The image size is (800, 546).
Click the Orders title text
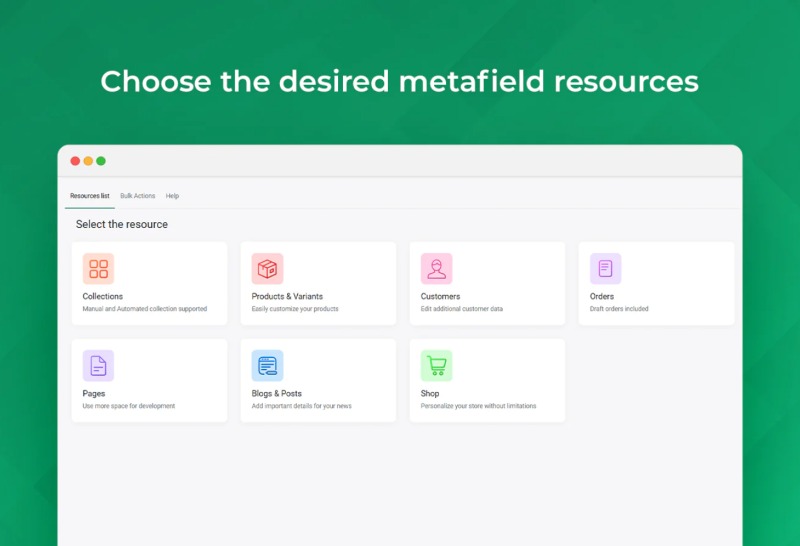coord(602,296)
